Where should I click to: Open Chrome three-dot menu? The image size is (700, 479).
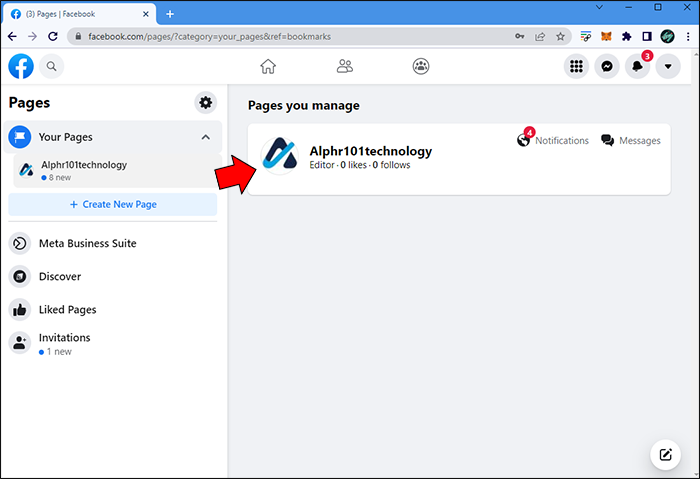tap(688, 37)
